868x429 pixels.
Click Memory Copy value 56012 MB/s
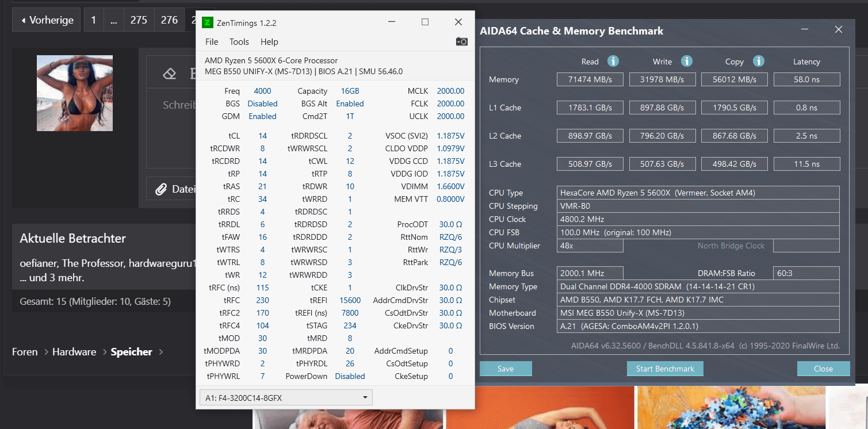735,79
